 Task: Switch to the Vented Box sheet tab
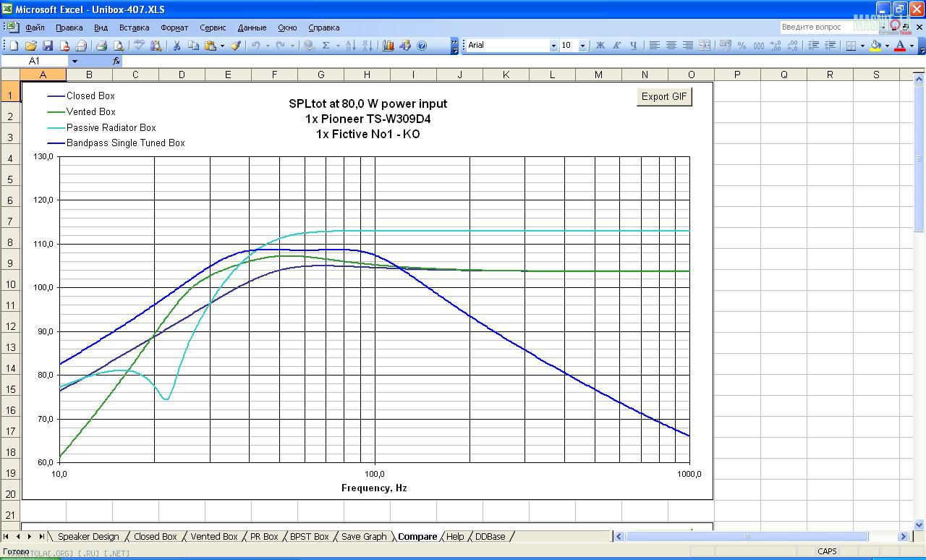click(214, 536)
